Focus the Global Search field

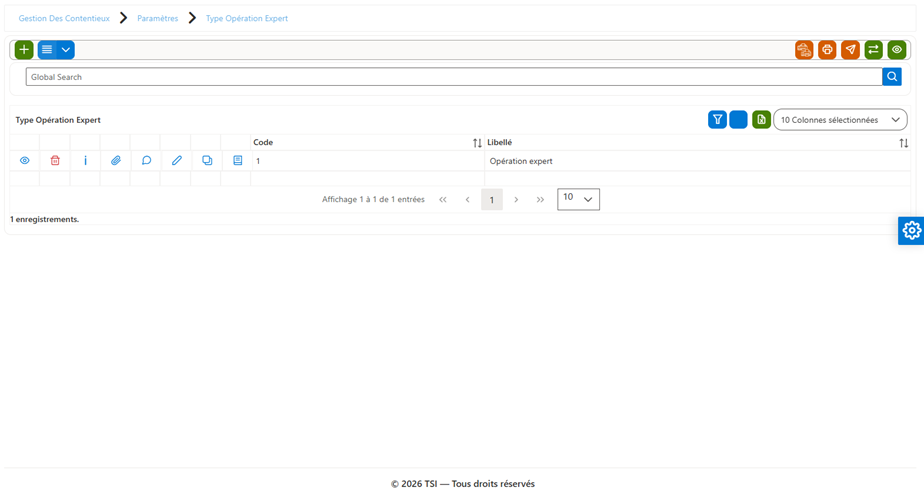(454, 77)
